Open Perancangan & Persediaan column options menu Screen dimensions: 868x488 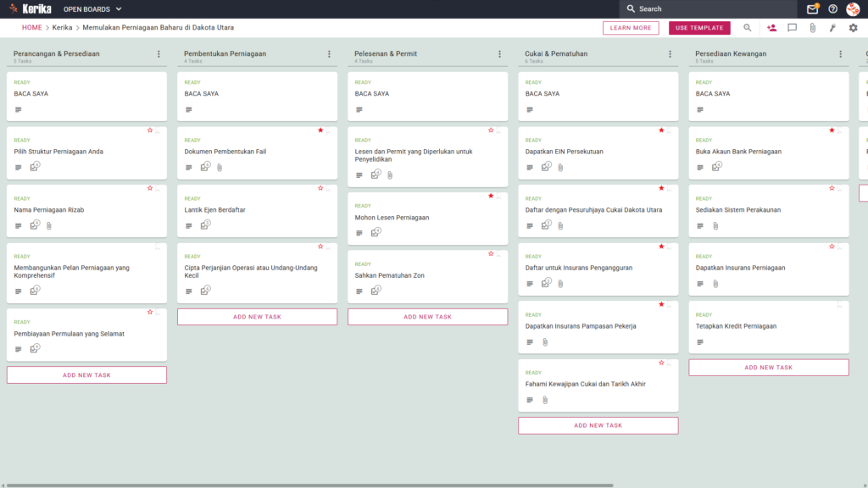click(x=159, y=54)
